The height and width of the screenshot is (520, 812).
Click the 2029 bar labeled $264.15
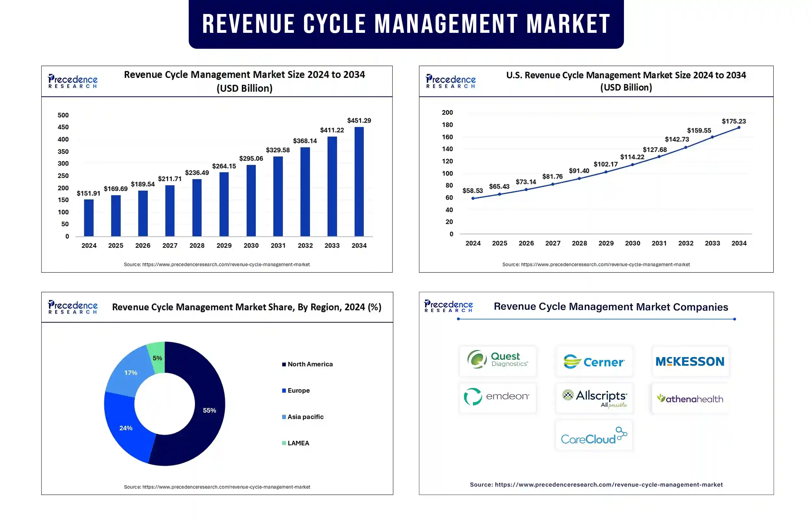pyautogui.click(x=224, y=204)
